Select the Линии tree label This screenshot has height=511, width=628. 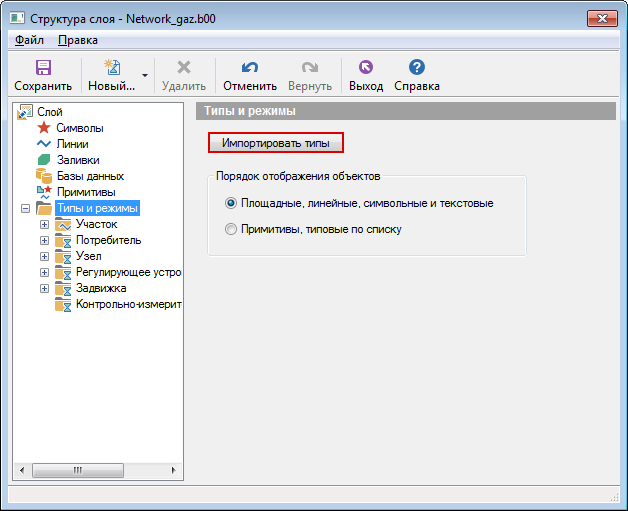click(x=72, y=144)
